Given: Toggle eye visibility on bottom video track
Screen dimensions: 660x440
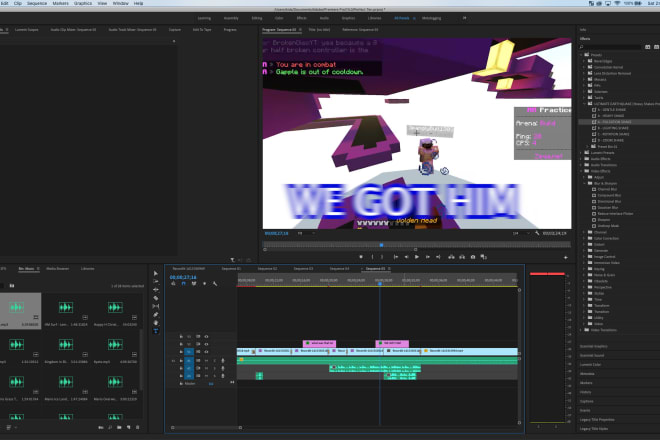Looking at the screenshot, I should (206, 352).
